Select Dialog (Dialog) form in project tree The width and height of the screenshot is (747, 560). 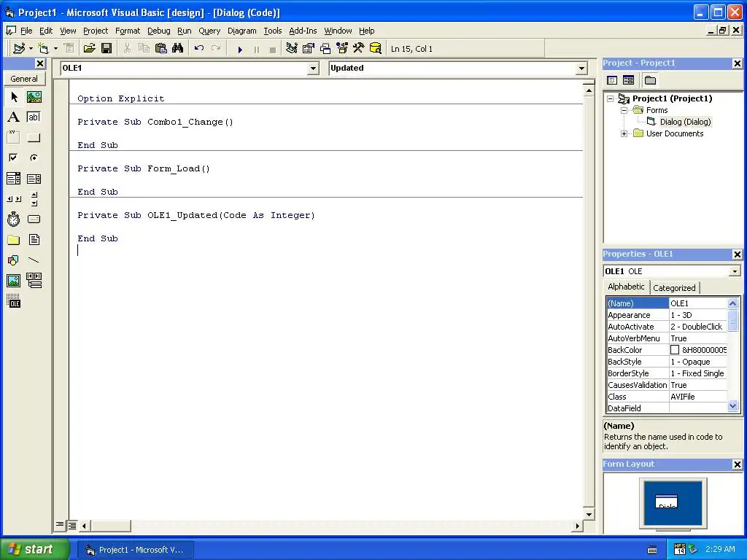pyautogui.click(x=685, y=122)
